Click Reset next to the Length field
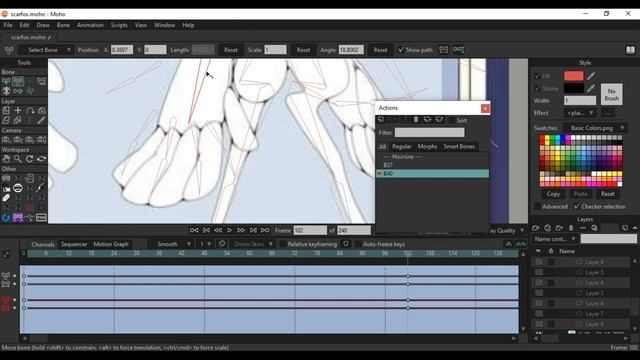The height and width of the screenshot is (360, 640). point(231,50)
